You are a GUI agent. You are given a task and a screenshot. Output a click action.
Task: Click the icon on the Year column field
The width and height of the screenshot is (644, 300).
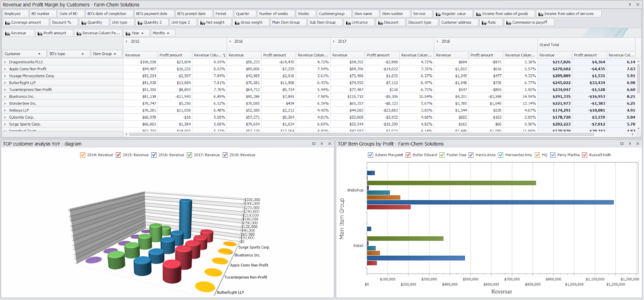pos(128,33)
